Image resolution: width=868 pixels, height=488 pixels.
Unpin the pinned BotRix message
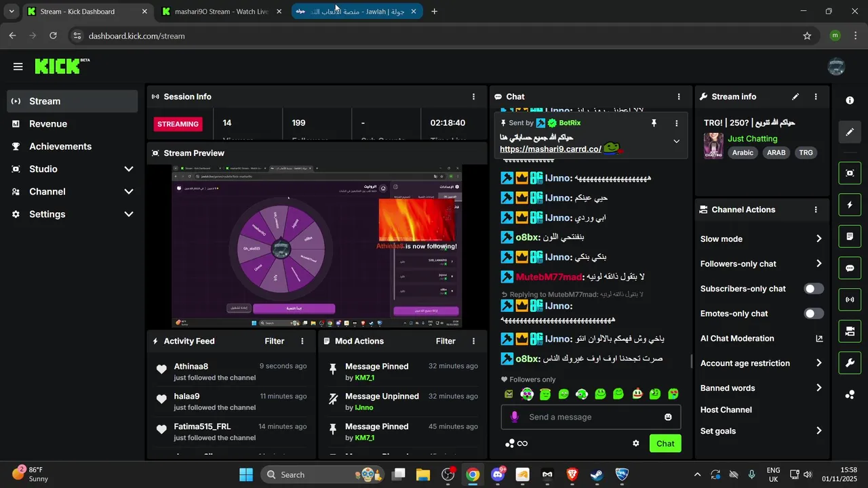(654, 123)
